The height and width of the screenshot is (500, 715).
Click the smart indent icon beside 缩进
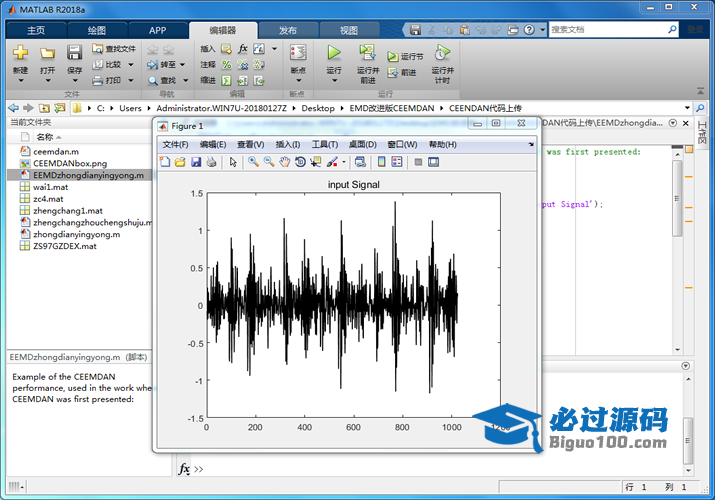226,81
